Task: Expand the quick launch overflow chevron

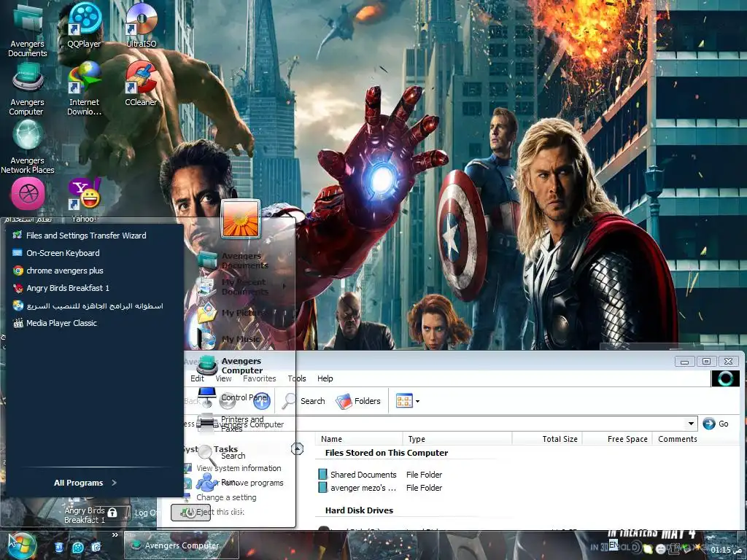Action: (x=115, y=534)
